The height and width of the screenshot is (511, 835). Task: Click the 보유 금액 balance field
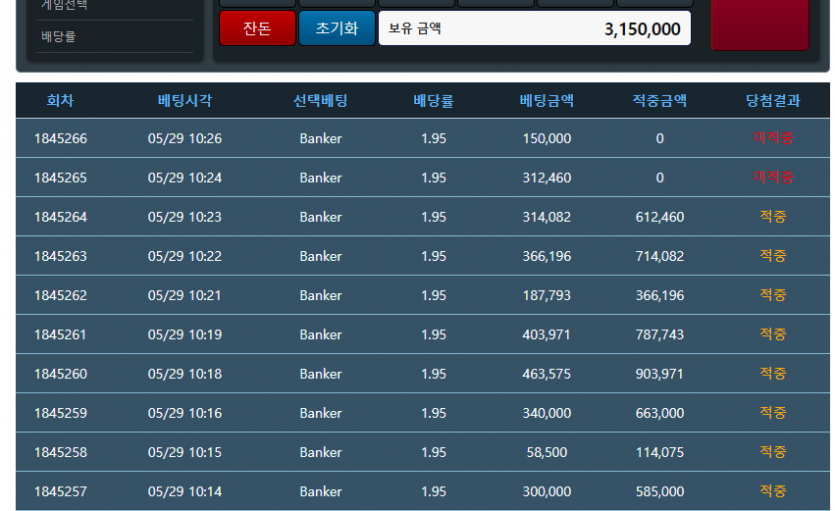(534, 28)
